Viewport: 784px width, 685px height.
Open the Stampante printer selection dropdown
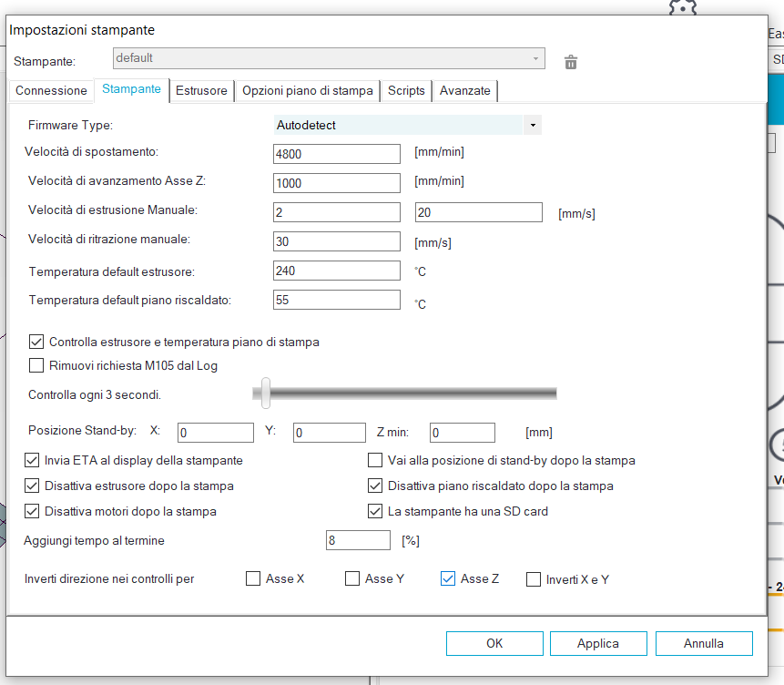pyautogui.click(x=329, y=58)
